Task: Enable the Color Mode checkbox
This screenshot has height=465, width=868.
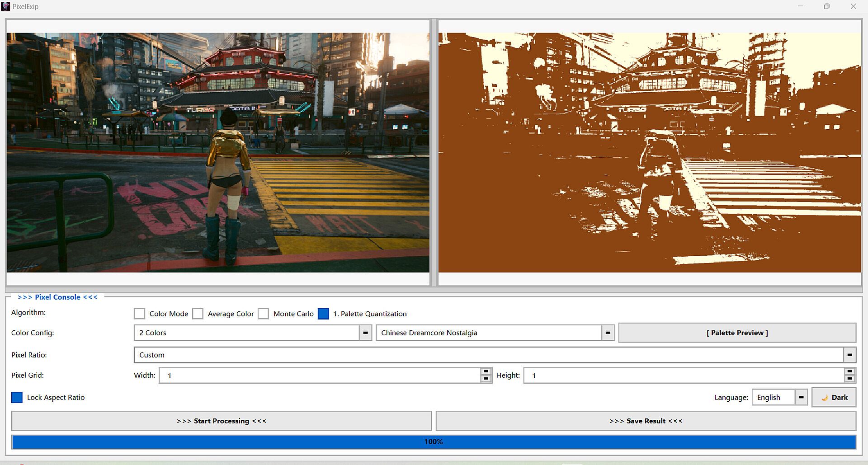Action: coord(140,314)
